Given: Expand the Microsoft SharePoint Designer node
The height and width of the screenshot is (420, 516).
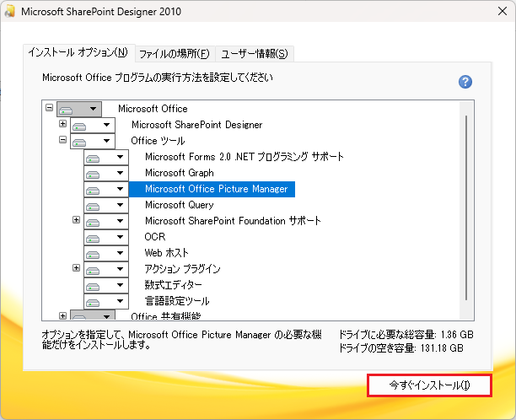Looking at the screenshot, I should [x=62, y=124].
